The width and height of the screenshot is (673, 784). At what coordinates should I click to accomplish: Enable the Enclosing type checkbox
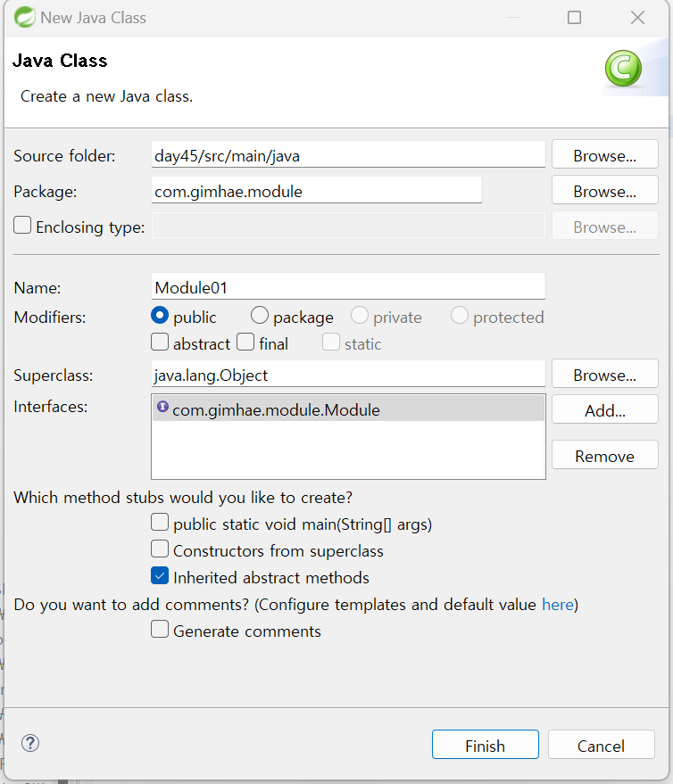[22, 225]
